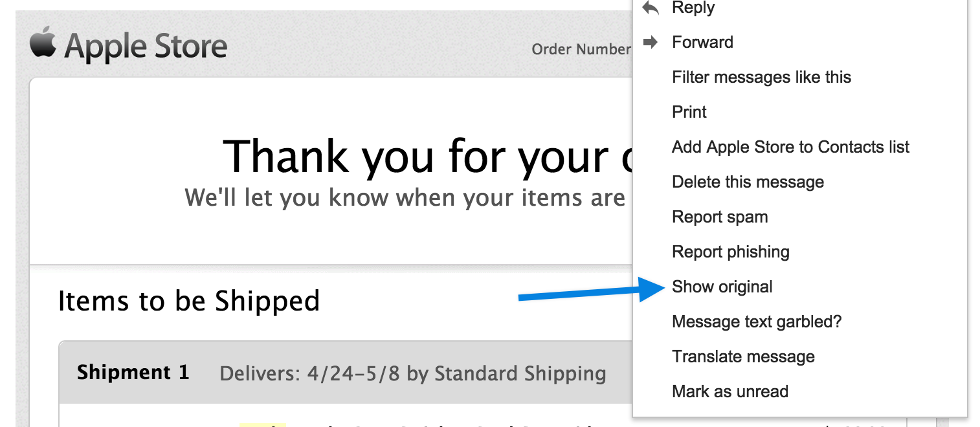
Task: Select Mark as unread
Action: pos(730,392)
